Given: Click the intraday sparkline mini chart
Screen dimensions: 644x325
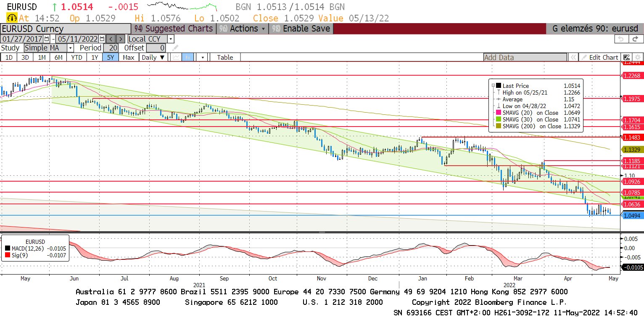Looking at the screenshot, I should tap(182, 6).
